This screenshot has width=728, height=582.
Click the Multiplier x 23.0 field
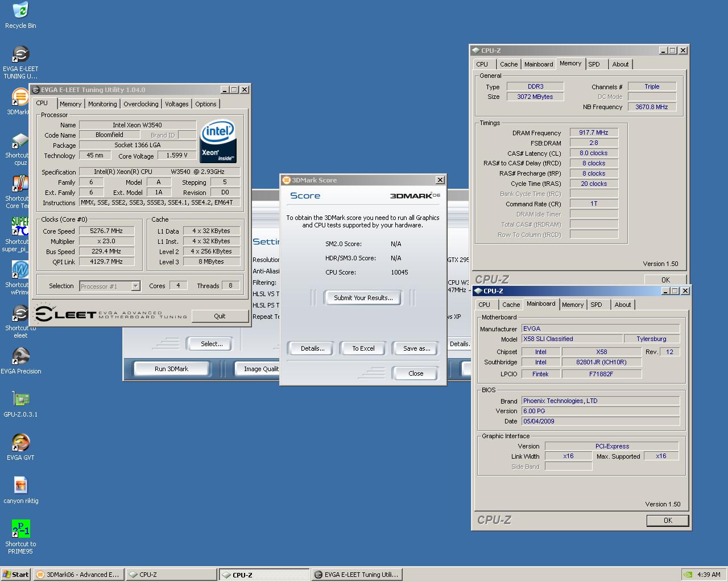click(x=107, y=241)
